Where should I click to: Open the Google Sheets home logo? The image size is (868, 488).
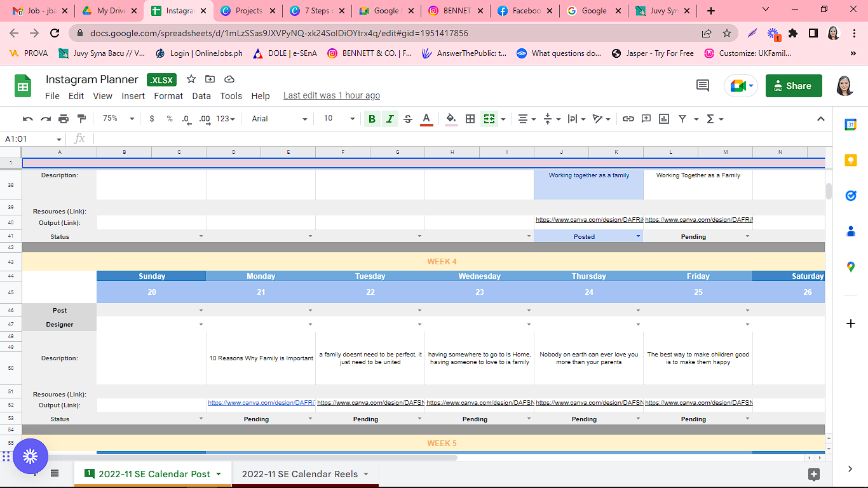tap(23, 86)
